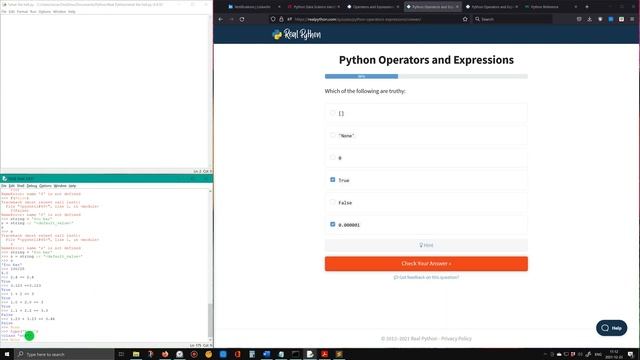Screen dimensions: 640x360
Task: Open Debug menu in IDLE Shell window
Action: click(x=32, y=186)
